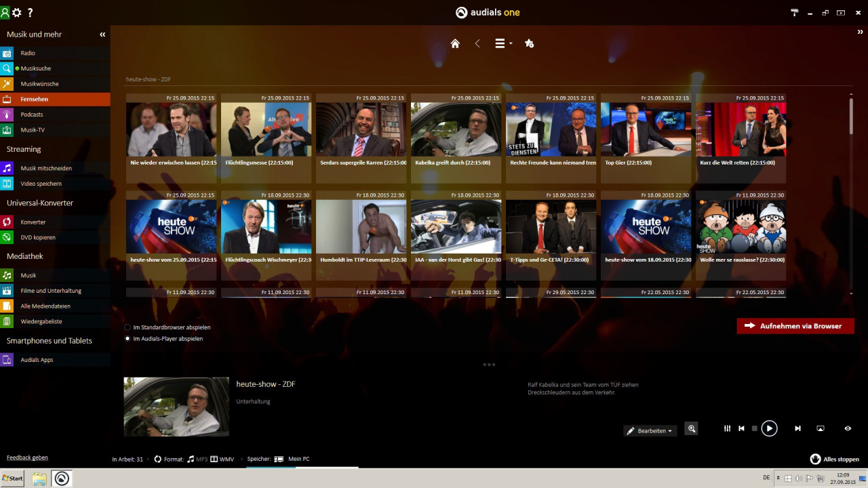
Task: Open Flüchtlingscoach Wischmeyer video
Action: [x=267, y=226]
